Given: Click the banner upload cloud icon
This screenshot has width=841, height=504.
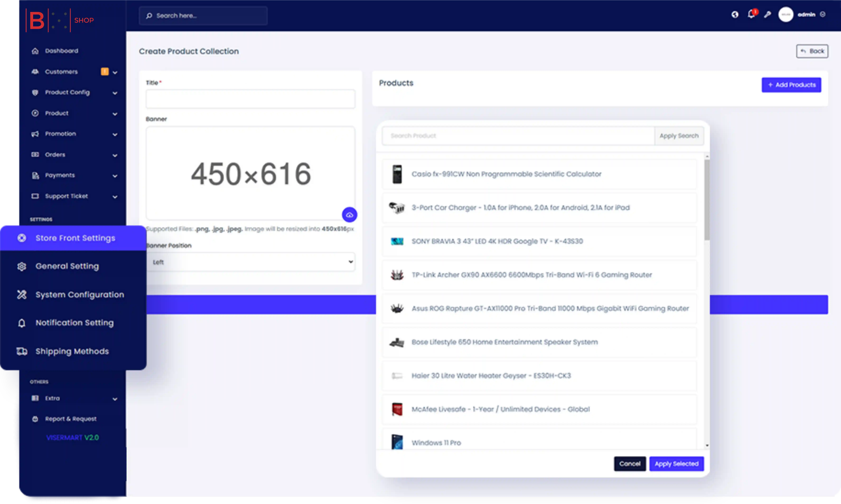Looking at the screenshot, I should [x=349, y=215].
